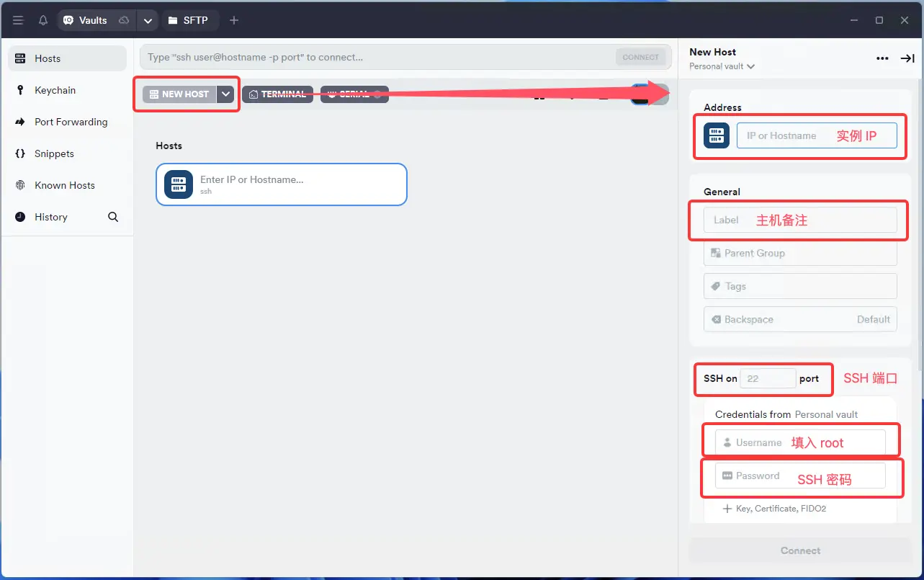
Task: Open the three-dot menu in New Host panel
Action: pos(882,58)
